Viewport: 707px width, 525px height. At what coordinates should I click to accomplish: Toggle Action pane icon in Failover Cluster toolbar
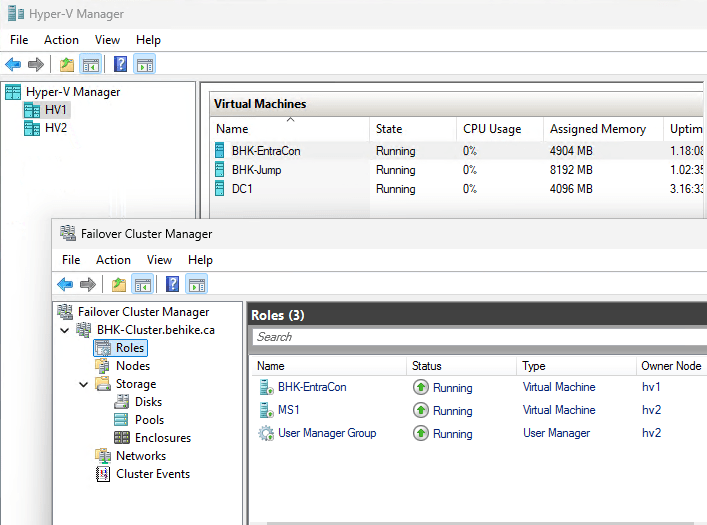[x=196, y=284]
